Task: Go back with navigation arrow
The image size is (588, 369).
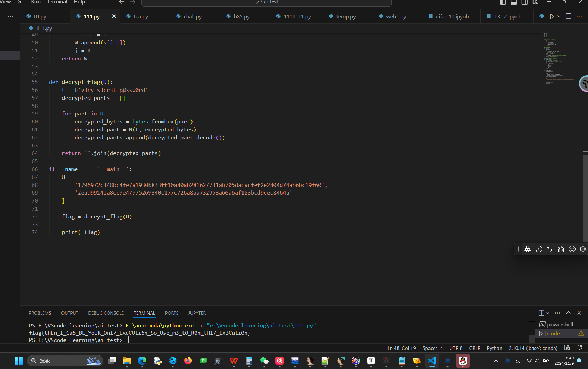Action: (121, 2)
